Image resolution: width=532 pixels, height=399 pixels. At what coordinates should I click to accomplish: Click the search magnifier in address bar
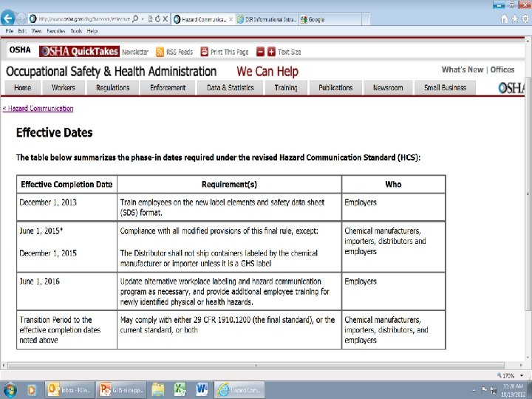135,19
